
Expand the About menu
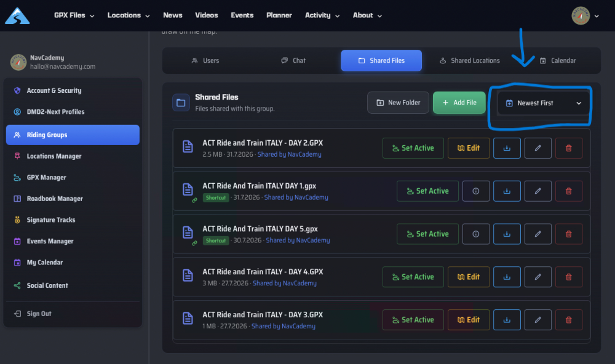pos(367,15)
